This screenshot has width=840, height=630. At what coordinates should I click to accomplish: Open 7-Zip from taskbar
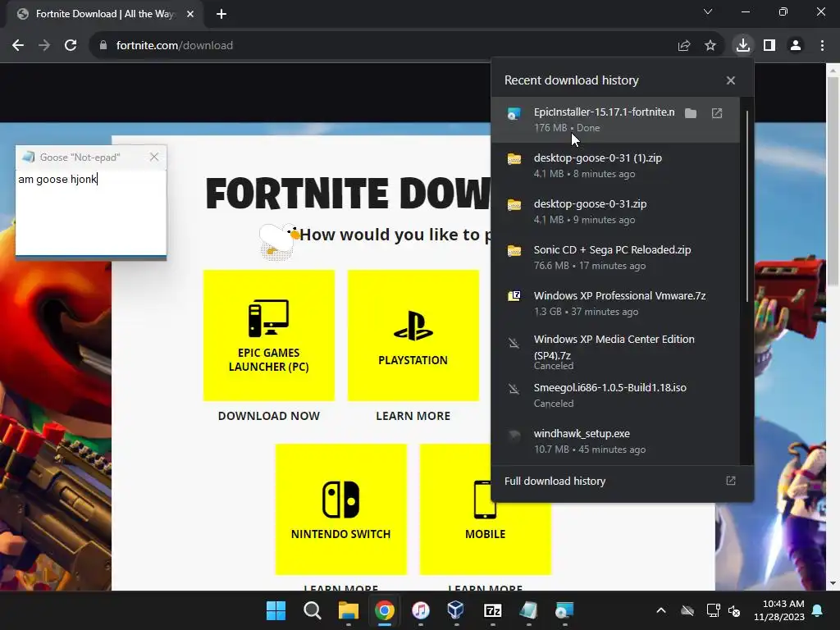pyautogui.click(x=492, y=610)
